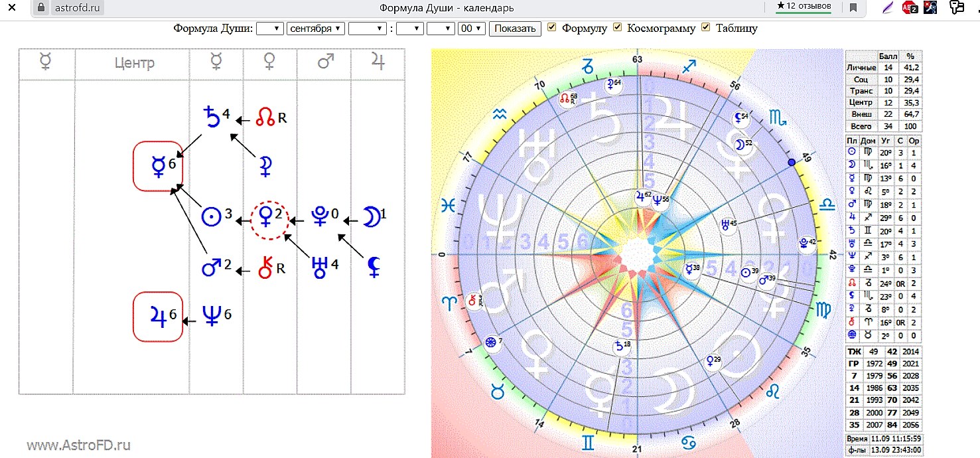Viewport: 980px width, 458px height.
Task: Open the hour dropdown before the colon
Action: tap(409, 29)
